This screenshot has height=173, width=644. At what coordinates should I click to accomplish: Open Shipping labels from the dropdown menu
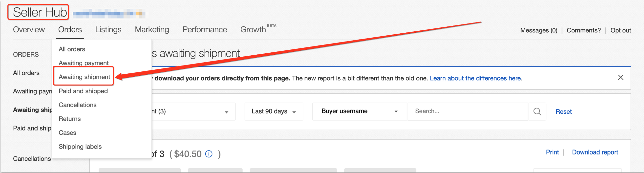[x=80, y=147]
